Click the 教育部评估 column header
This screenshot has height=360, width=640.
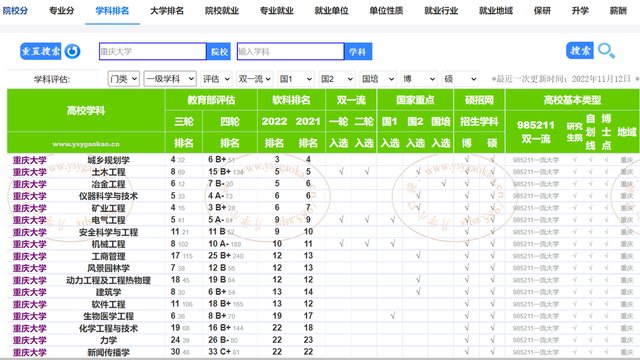211,100
